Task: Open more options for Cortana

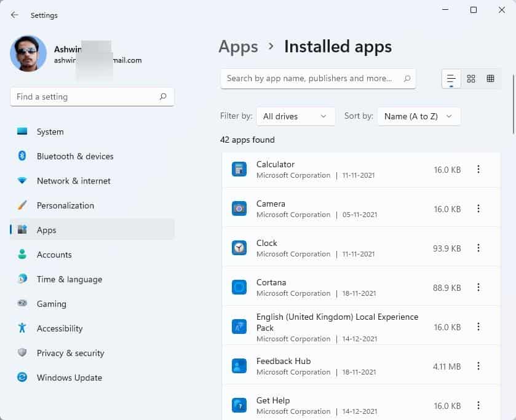Action: pos(478,287)
